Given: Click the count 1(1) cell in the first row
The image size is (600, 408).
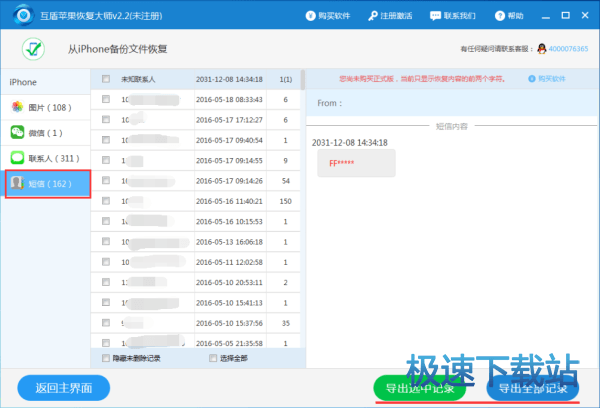Looking at the screenshot, I should pos(285,79).
